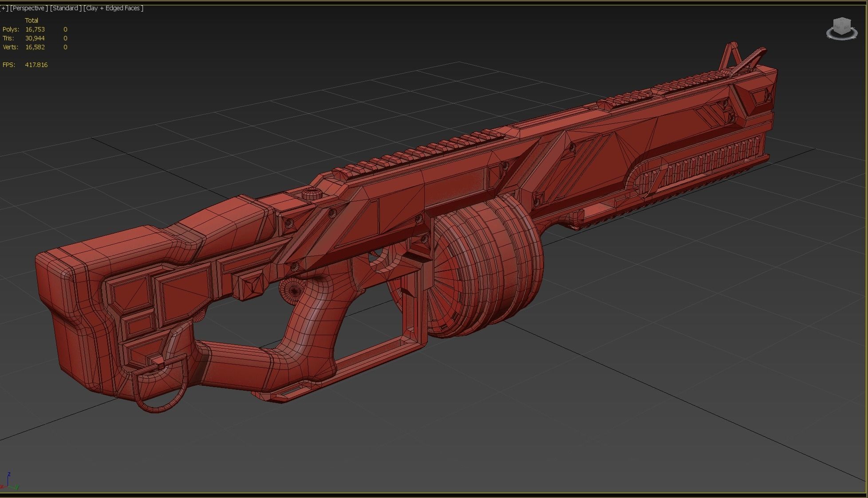Select the Tris count value 30,944
The height and width of the screenshot is (498, 868).
pyautogui.click(x=35, y=38)
